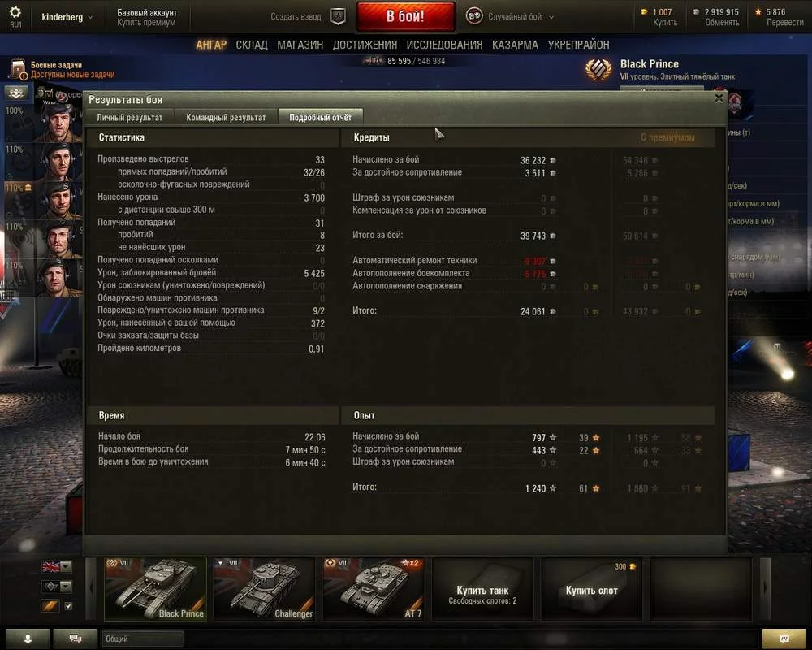The width and height of the screenshot is (812, 650).
Task: Open the kinderberg account dropdown
Action: click(67, 17)
